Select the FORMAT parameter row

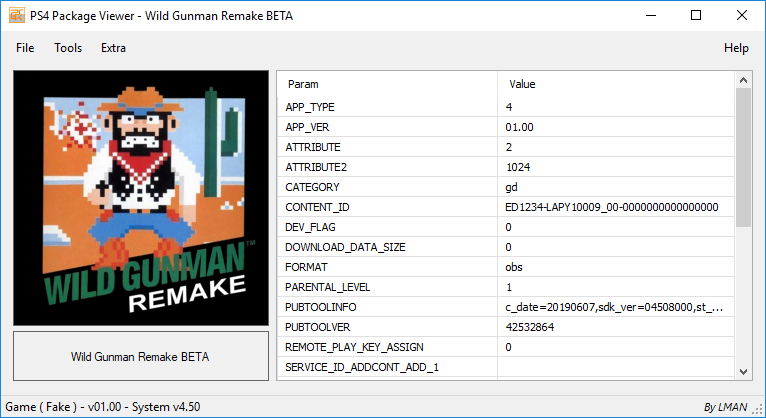506,267
